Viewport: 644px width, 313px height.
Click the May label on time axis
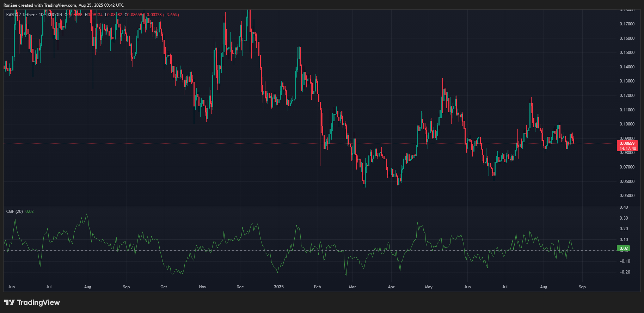429,287
